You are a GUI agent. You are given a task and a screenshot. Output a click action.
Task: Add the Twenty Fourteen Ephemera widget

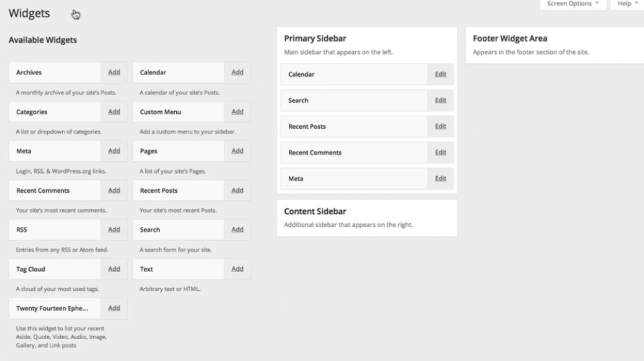pyautogui.click(x=114, y=308)
